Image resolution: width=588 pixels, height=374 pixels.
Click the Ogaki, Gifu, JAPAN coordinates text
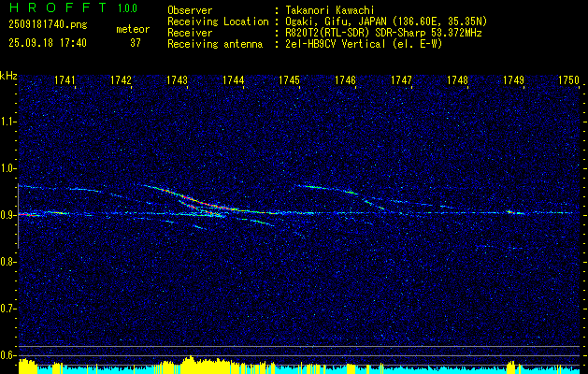(386, 22)
